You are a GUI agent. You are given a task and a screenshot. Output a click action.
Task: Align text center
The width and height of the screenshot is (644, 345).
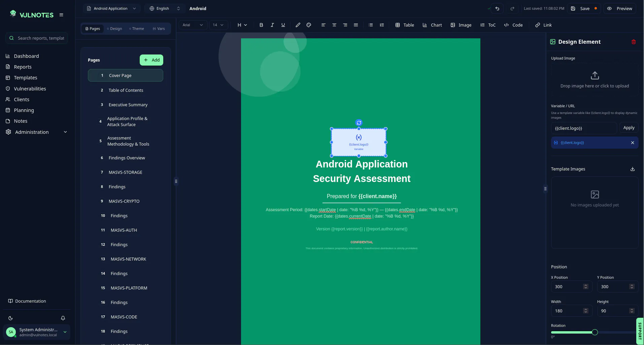pyautogui.click(x=334, y=25)
